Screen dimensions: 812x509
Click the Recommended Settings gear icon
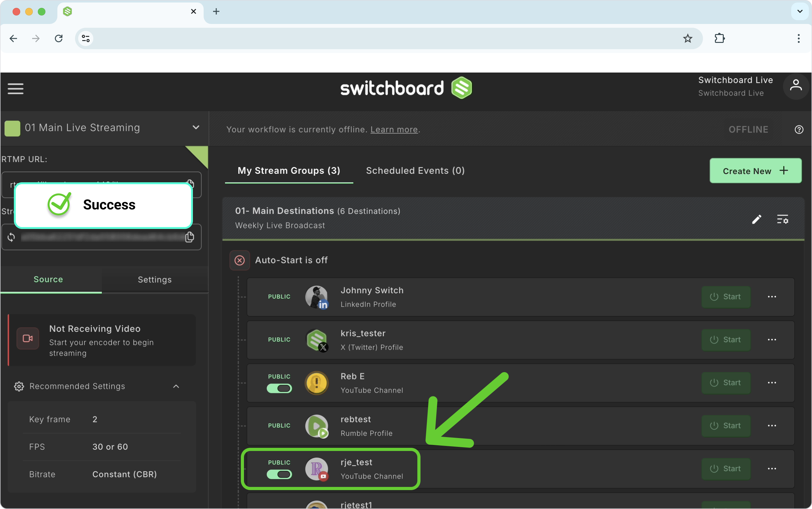click(19, 386)
